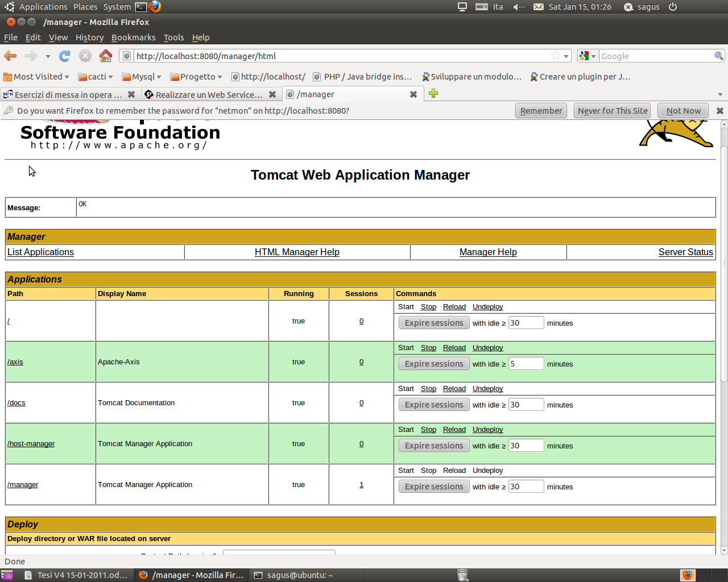Open the Bookmarks menu
Screen dimensions: 728x582
pos(134,38)
